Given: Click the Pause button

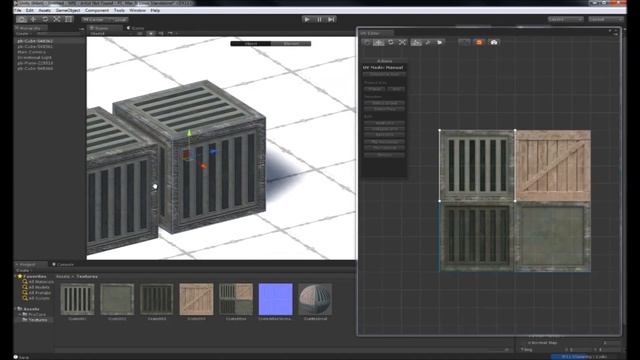Looking at the screenshot, I should (319, 19).
